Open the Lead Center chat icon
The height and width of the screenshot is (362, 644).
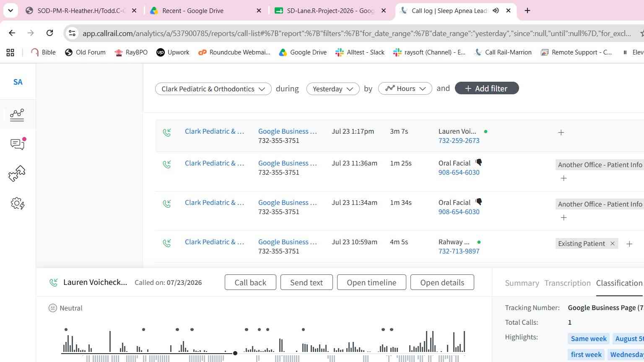point(17,144)
